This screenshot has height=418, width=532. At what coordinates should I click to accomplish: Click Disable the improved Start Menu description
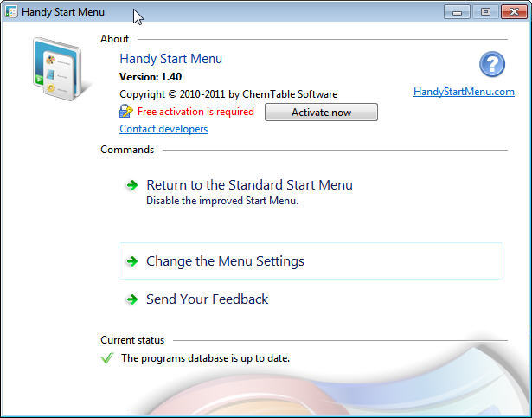click(x=222, y=201)
